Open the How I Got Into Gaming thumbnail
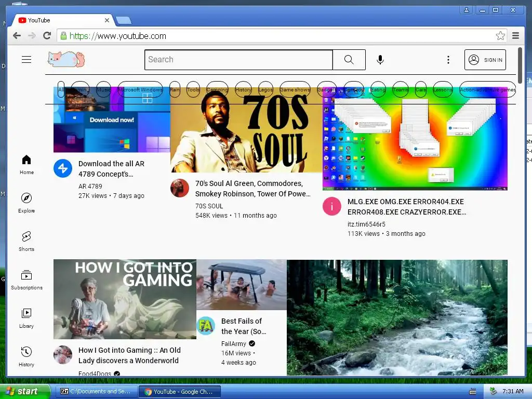 pos(125,299)
